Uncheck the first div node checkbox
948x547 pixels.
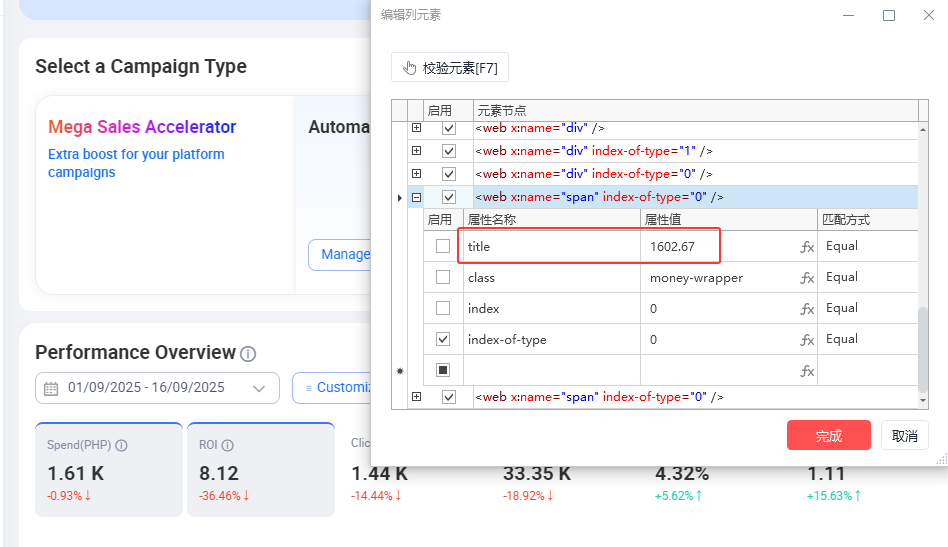tap(449, 128)
